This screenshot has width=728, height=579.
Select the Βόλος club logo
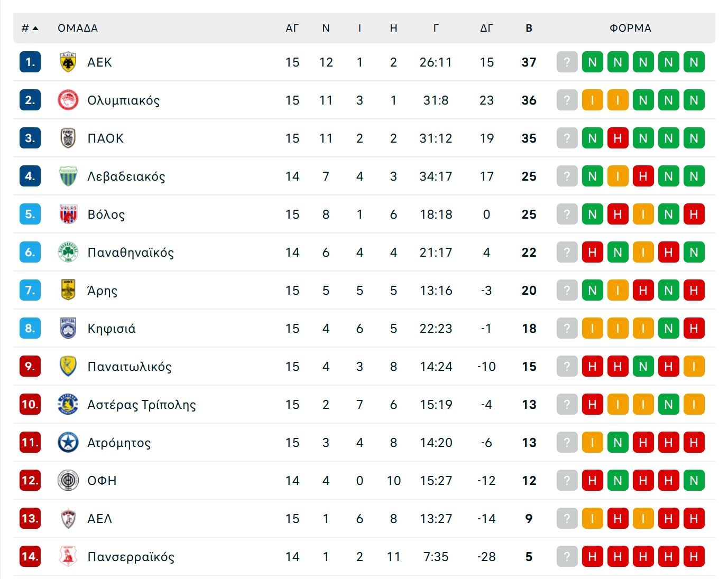68,214
